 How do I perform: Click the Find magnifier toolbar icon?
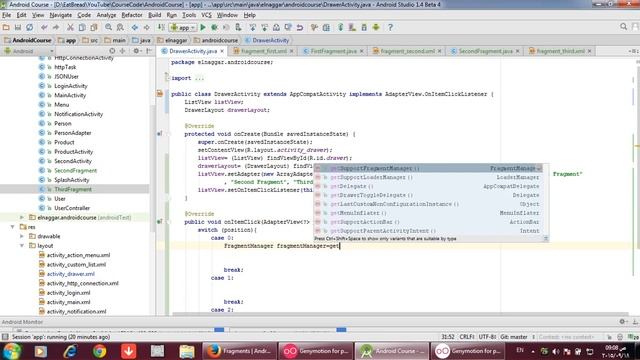(x=108, y=27)
